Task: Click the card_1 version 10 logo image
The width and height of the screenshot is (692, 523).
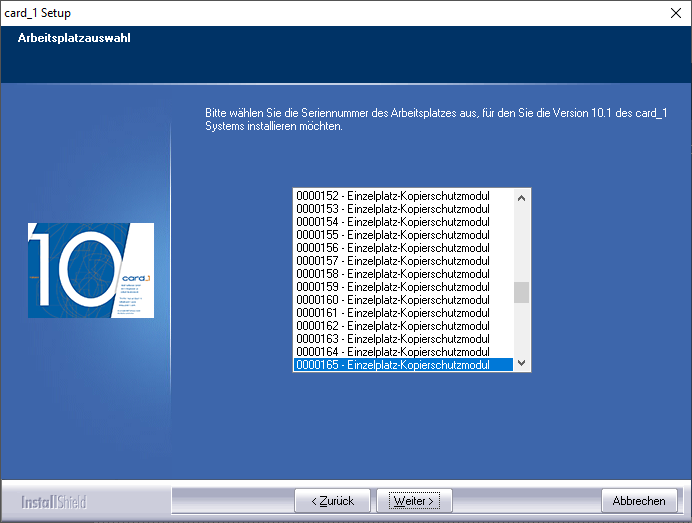Action: coord(91,270)
